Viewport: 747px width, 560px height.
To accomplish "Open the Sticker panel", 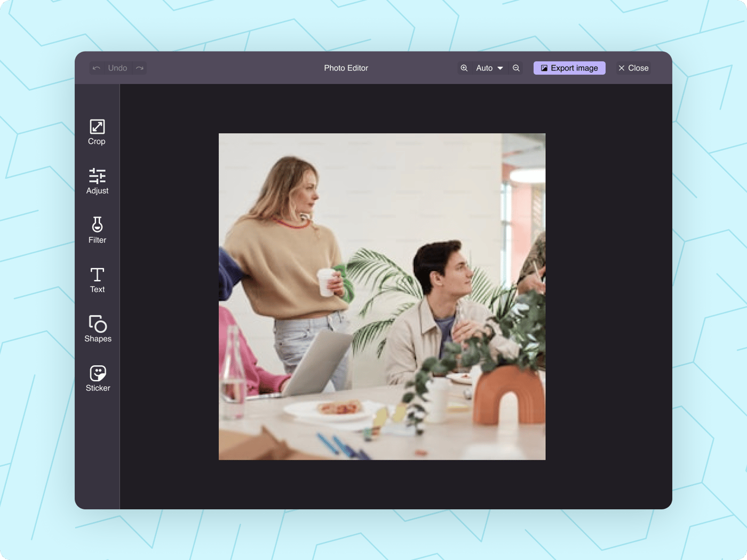I will tap(98, 378).
